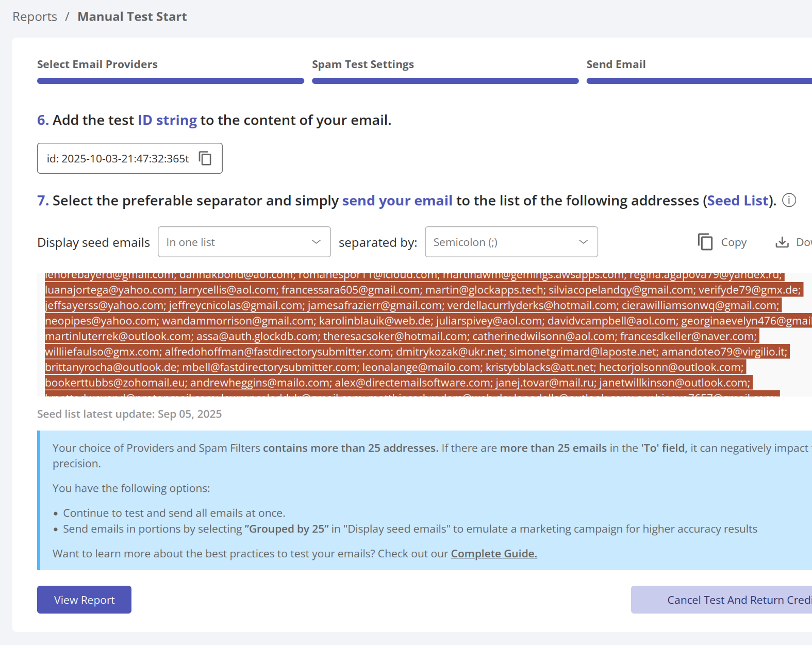Click the Copy icon for the seed email list
The width and height of the screenshot is (812, 645).
click(x=705, y=242)
